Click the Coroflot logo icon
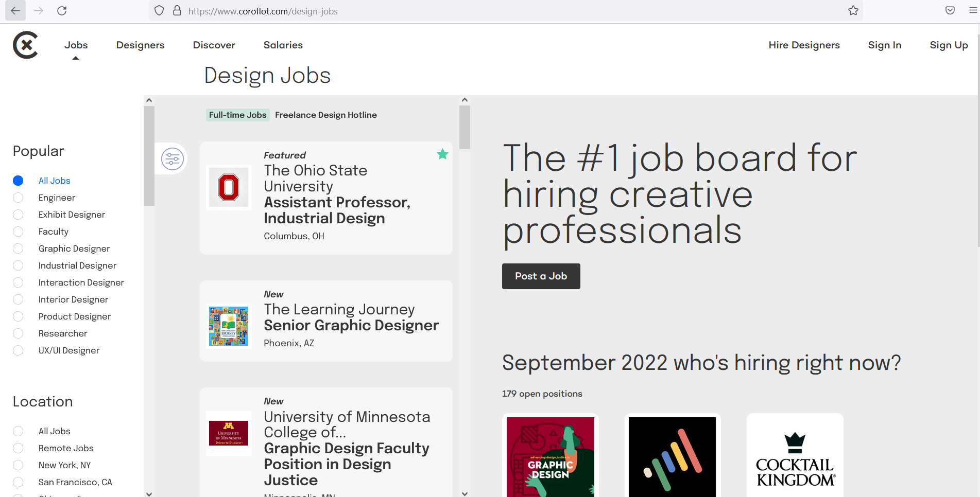This screenshot has width=980, height=497. (x=26, y=45)
